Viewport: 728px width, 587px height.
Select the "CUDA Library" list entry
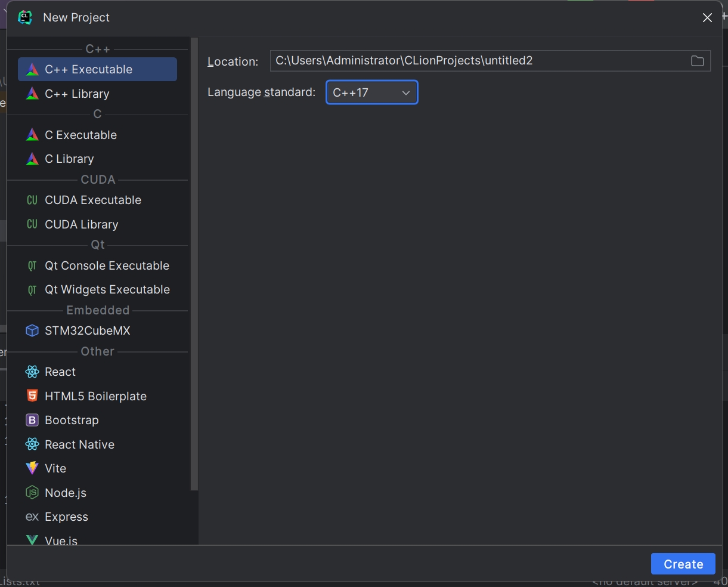click(98, 224)
